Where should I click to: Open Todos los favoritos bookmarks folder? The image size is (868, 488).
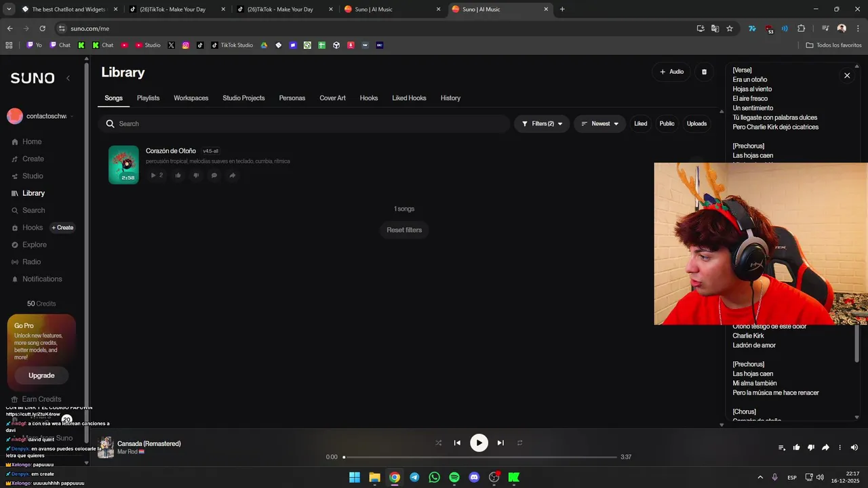833,45
